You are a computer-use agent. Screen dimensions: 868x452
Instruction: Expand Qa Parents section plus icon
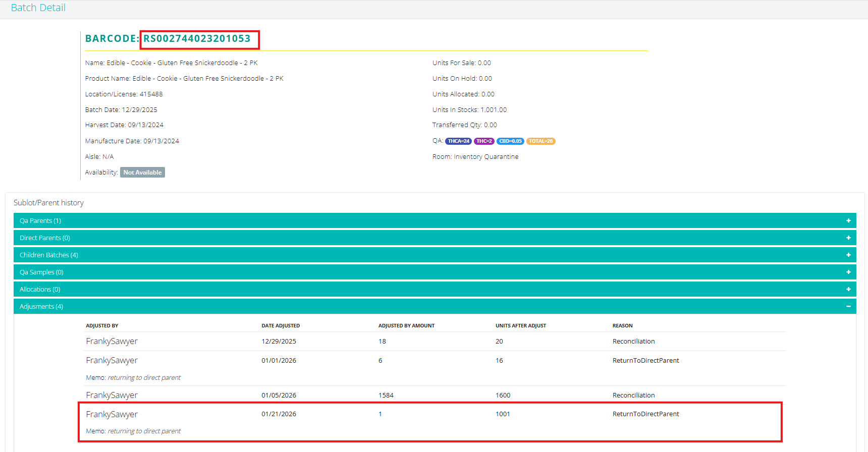(x=848, y=220)
